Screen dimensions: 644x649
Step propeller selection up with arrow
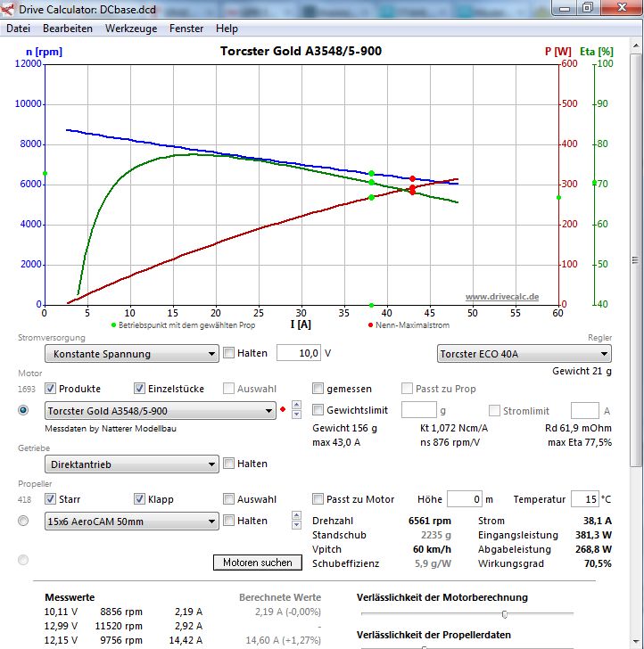click(296, 515)
